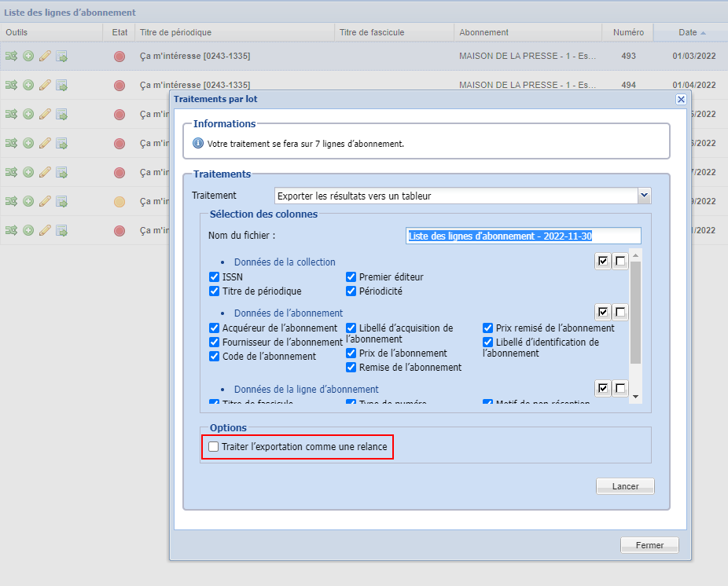Image resolution: width=728 pixels, height=586 pixels.
Task: Click the Numéro column header
Action: [x=628, y=32]
